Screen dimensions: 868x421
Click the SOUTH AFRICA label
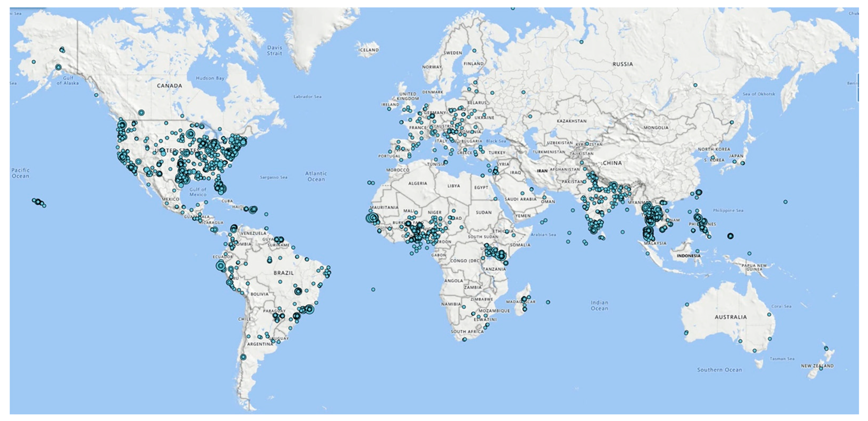(x=467, y=332)
